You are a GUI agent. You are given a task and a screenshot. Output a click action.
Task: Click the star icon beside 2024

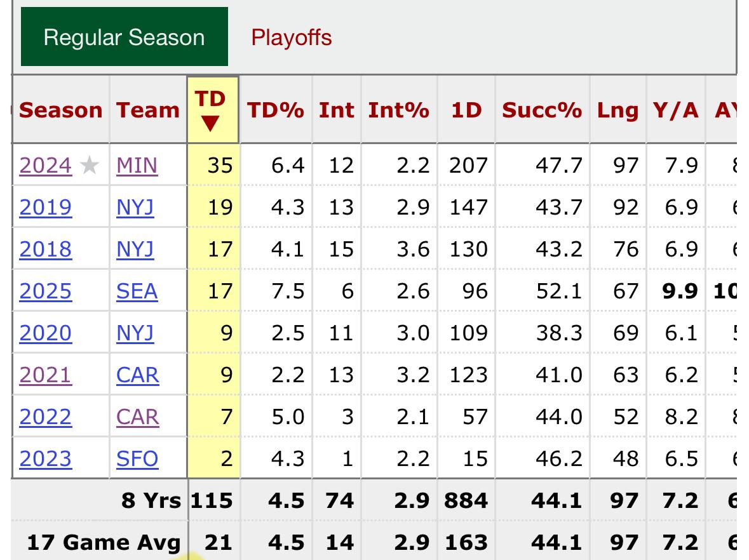90,166
